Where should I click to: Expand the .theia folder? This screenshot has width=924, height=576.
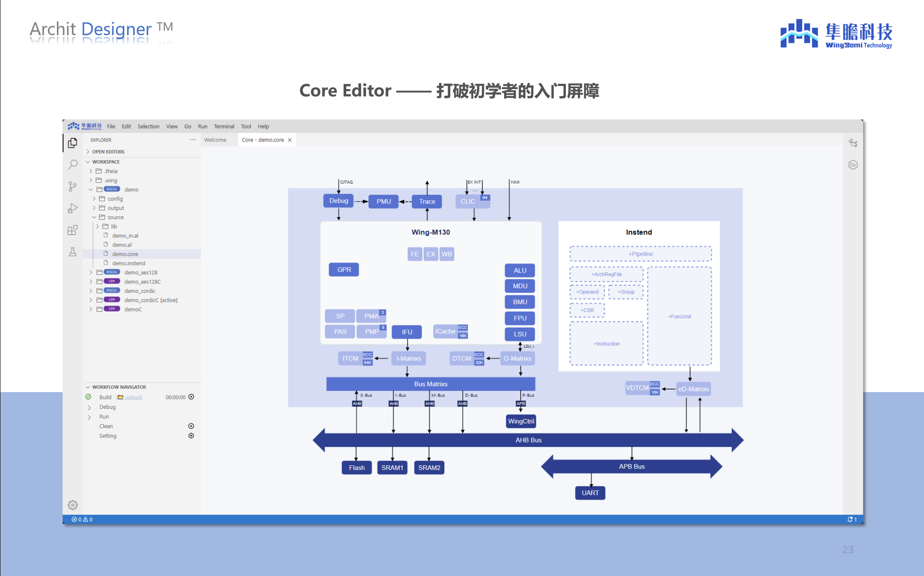tap(91, 171)
